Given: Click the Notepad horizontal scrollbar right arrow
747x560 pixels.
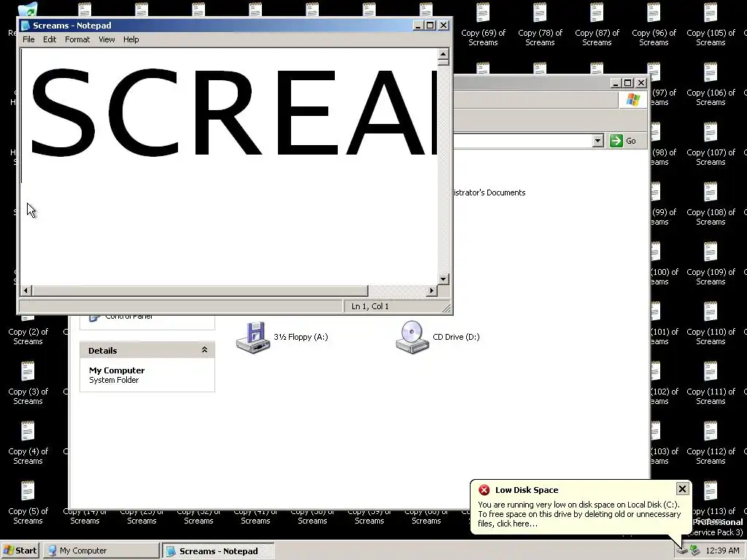Looking at the screenshot, I should 432,290.
